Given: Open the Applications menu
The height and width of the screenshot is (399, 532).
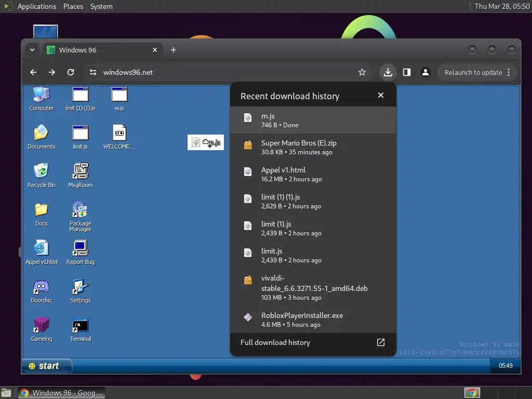Looking at the screenshot, I should click(x=37, y=6).
